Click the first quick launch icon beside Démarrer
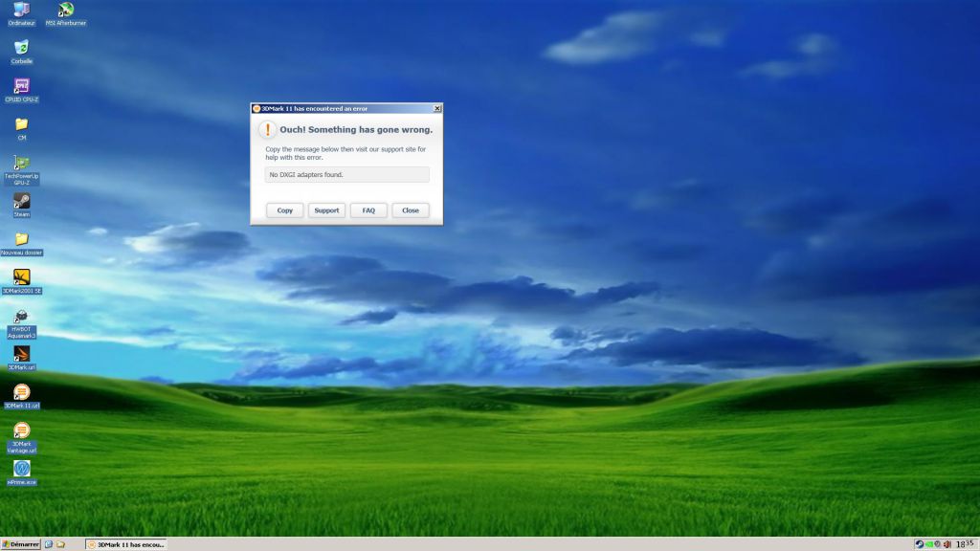This screenshot has height=551, width=980. click(x=49, y=544)
